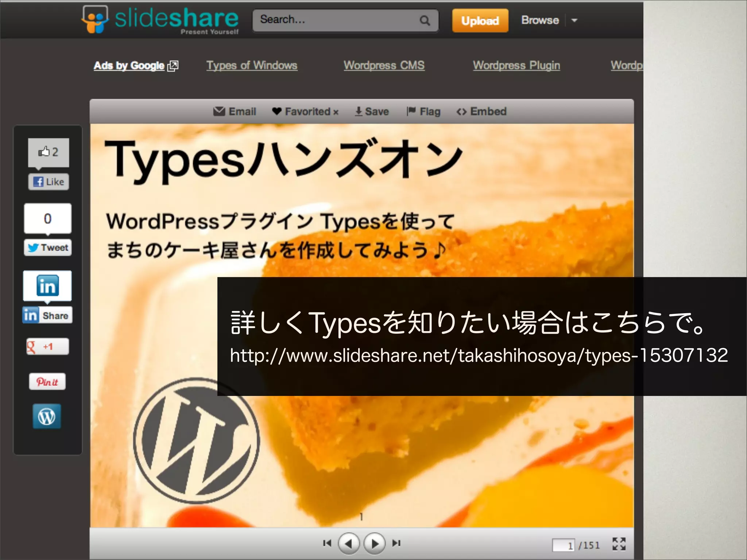Open the Ads by Google link
Screen dimensions: 747x560
pos(136,66)
